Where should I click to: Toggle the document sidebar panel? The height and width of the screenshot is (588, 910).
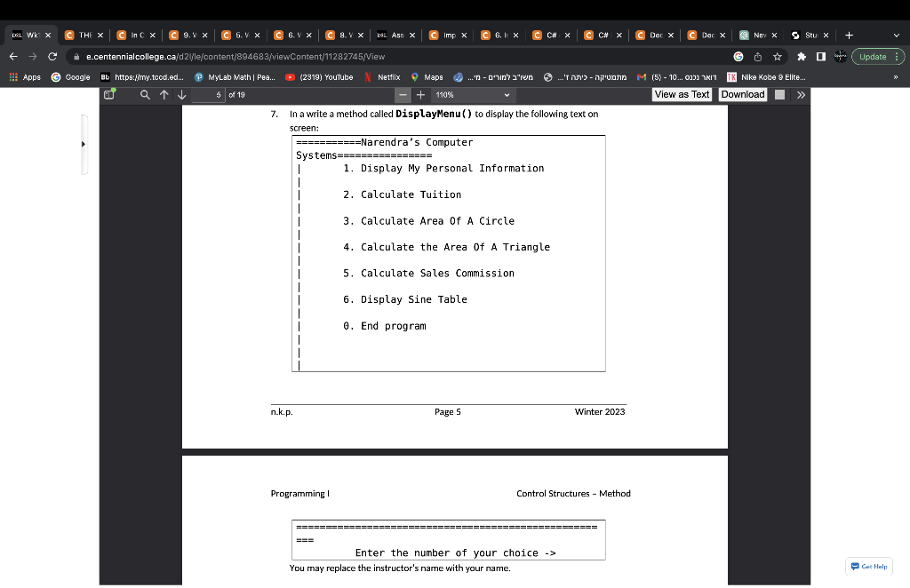point(108,94)
